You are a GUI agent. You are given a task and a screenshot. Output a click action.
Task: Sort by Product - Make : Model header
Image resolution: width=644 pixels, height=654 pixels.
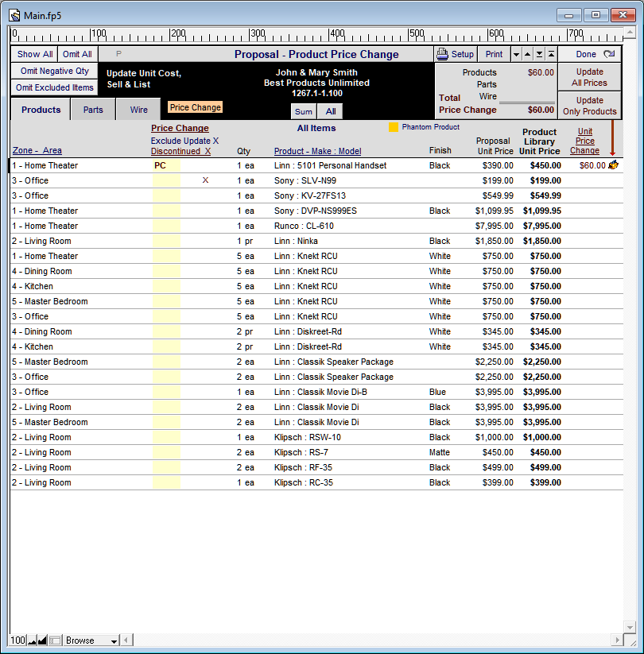[317, 151]
